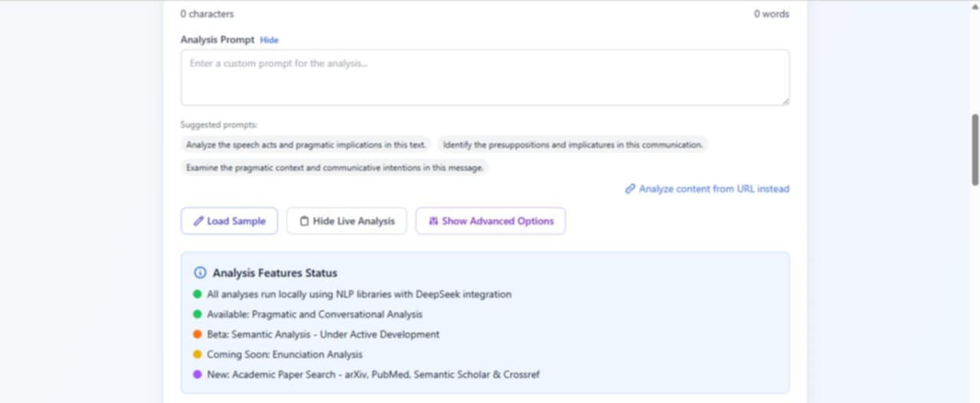The image size is (980, 403).
Task: Focus the custom analysis prompt text area
Action: point(485,77)
